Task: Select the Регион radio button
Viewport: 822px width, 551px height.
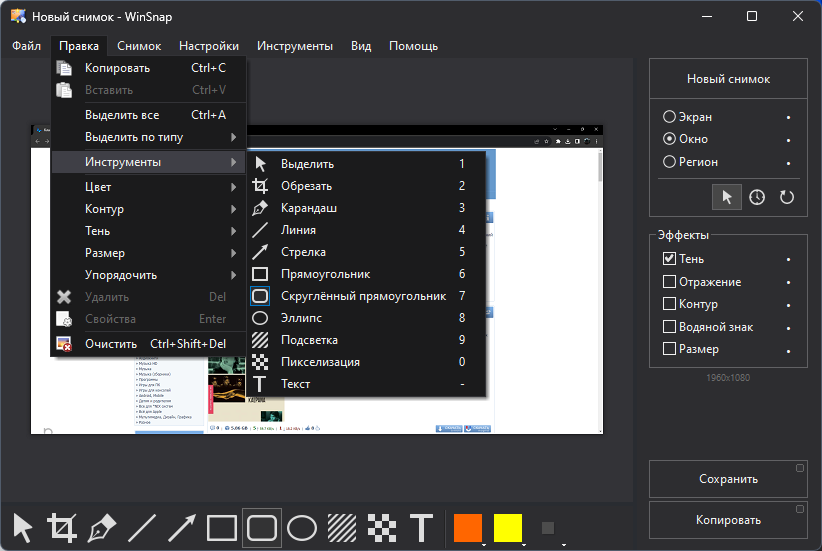Action: [669, 161]
